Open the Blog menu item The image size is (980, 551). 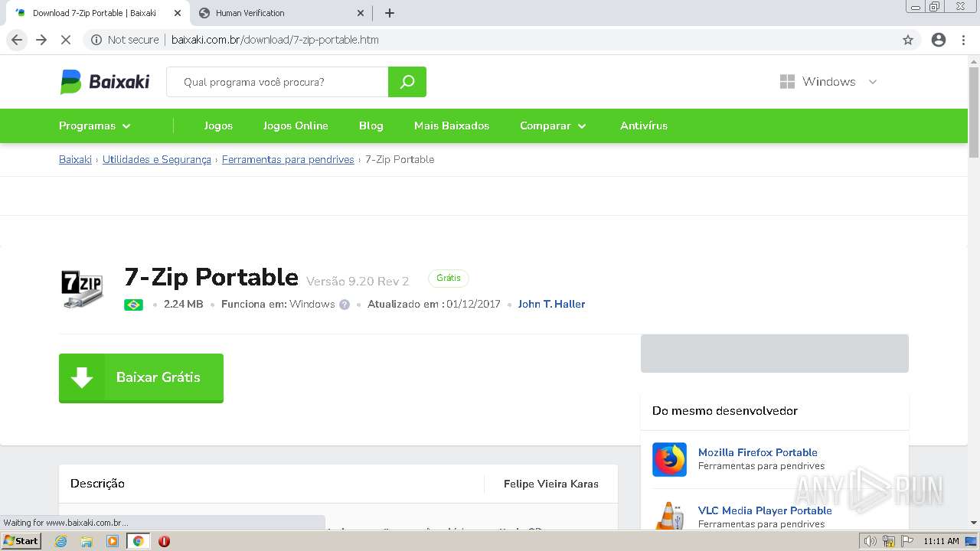pos(371,126)
